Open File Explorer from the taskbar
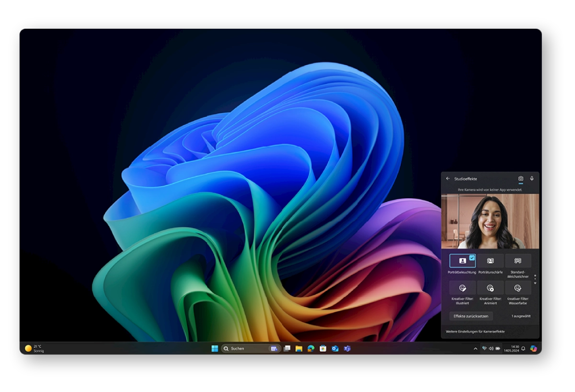Image resolution: width=575 pixels, height=392 pixels. (x=299, y=348)
